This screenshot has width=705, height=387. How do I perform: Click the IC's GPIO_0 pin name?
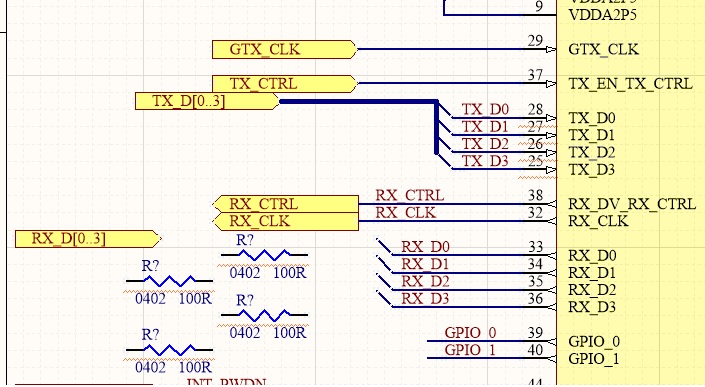(594, 342)
